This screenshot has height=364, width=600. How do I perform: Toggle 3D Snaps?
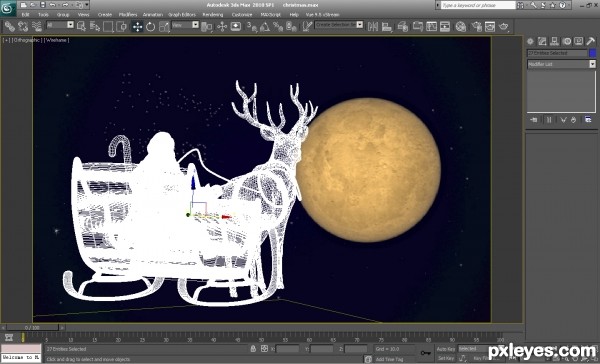(252, 26)
